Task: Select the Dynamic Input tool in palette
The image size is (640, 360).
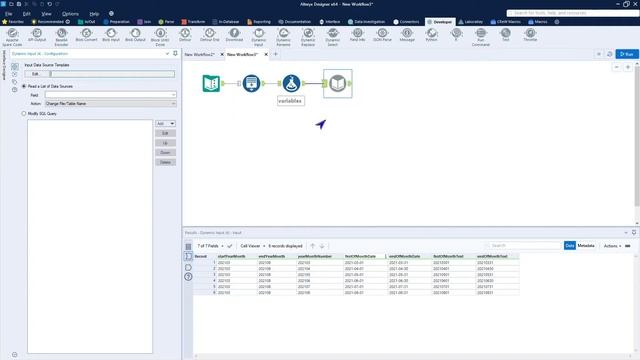Action: click(259, 37)
